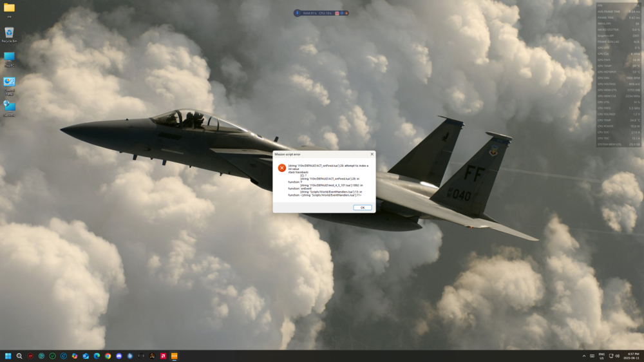644x362 pixels.
Task: Open Outlook from the taskbar
Action: click(86, 356)
